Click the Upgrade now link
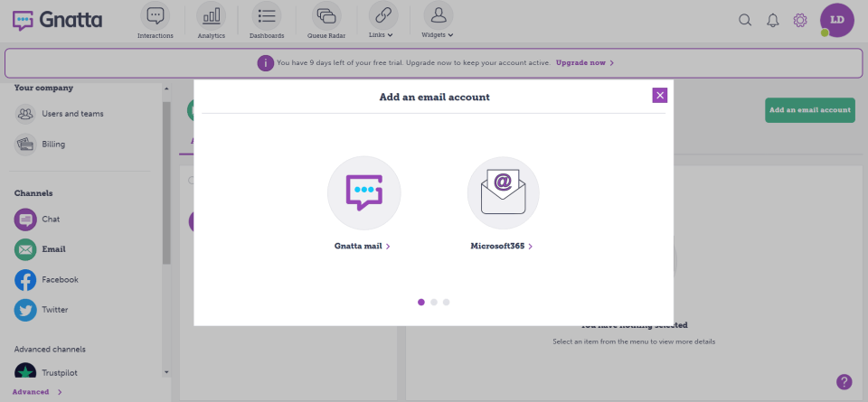This screenshot has width=868, height=402. 585,63
